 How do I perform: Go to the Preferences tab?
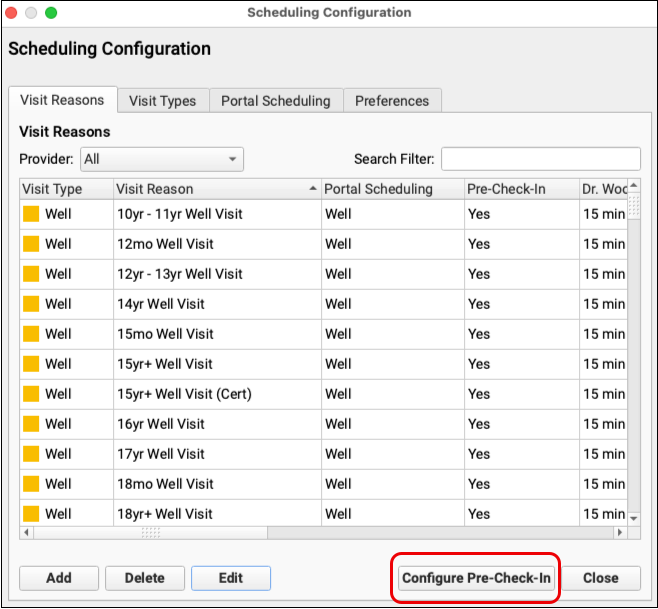[392, 101]
